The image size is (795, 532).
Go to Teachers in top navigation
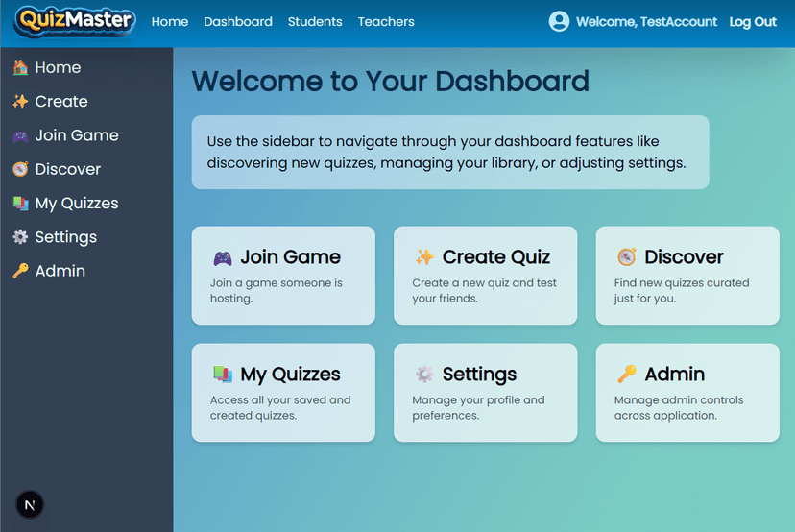tap(386, 22)
